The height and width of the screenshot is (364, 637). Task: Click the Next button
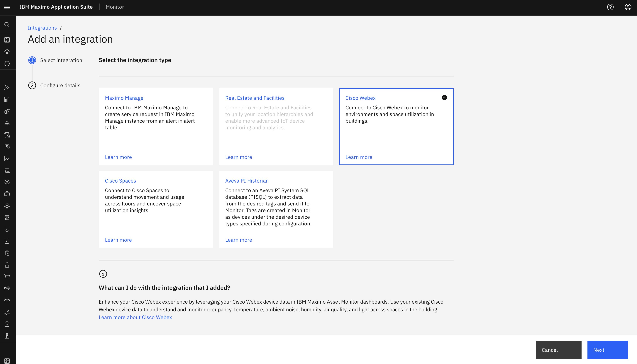click(x=607, y=350)
